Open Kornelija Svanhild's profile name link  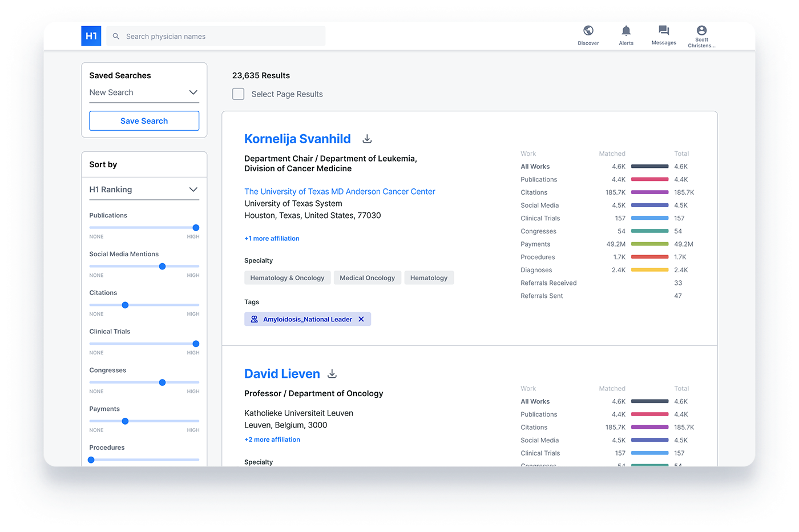click(297, 139)
